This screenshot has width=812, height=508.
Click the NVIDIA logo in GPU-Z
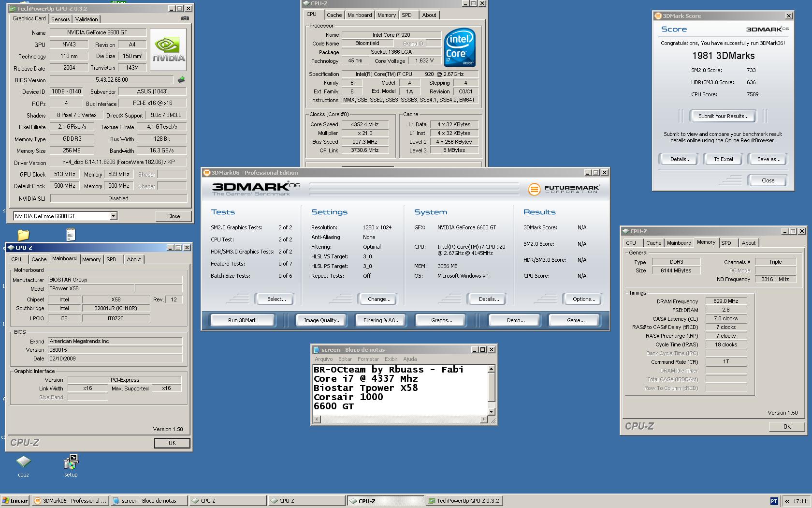coord(168,50)
